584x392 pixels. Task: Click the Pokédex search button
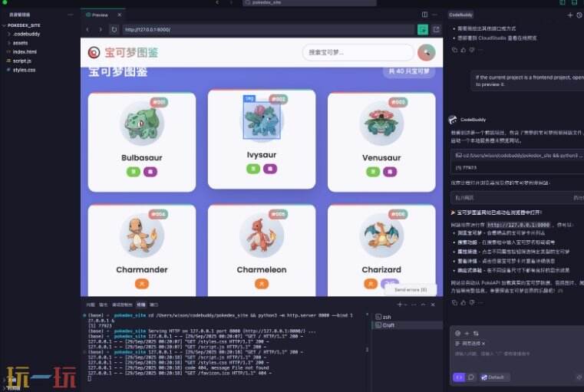pyautogui.click(x=427, y=52)
